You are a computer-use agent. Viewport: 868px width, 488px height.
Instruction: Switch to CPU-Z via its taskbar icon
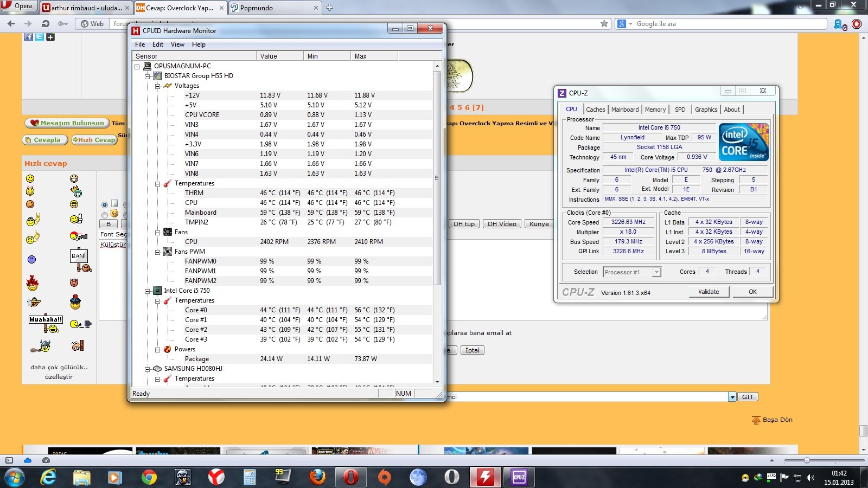[x=519, y=477]
